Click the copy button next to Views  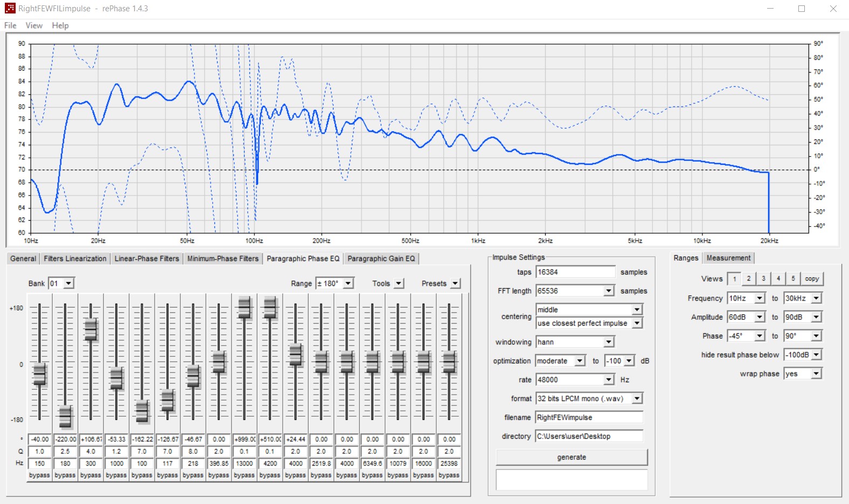pyautogui.click(x=812, y=279)
